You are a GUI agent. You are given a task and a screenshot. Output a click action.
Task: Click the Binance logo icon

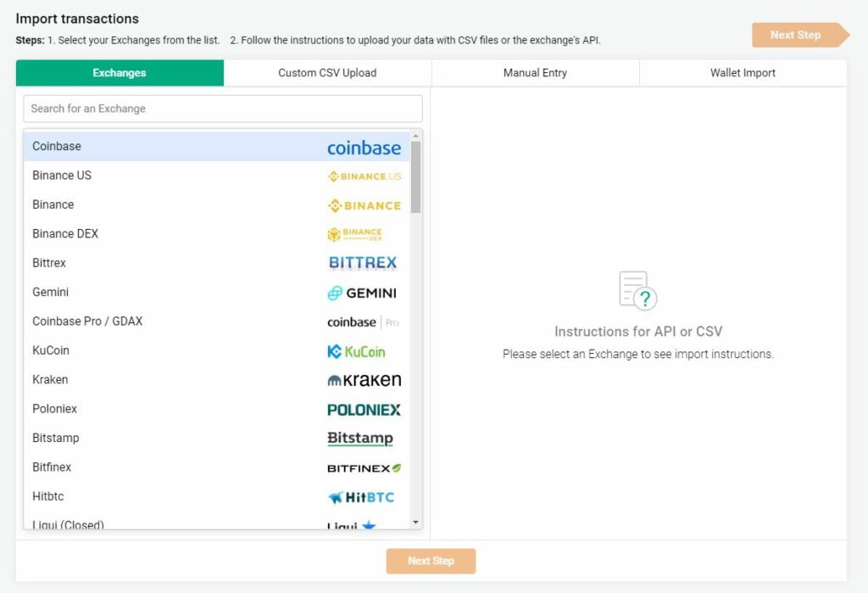point(364,205)
